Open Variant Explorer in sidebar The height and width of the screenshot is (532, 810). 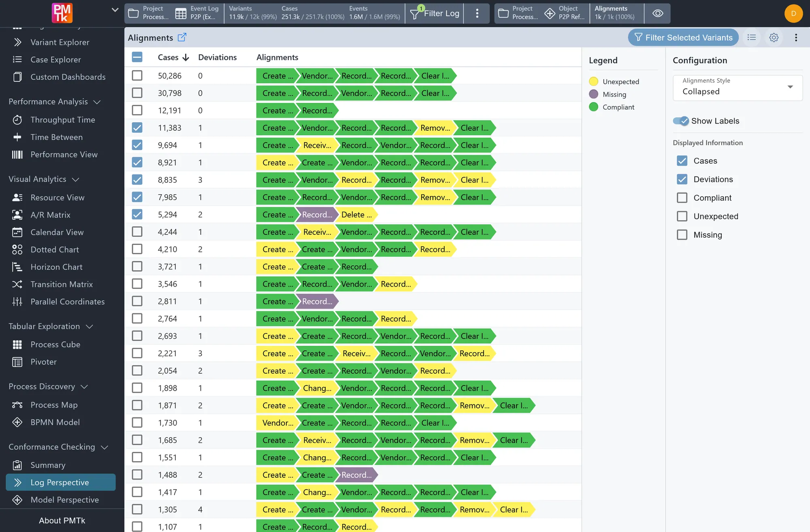[61, 42]
